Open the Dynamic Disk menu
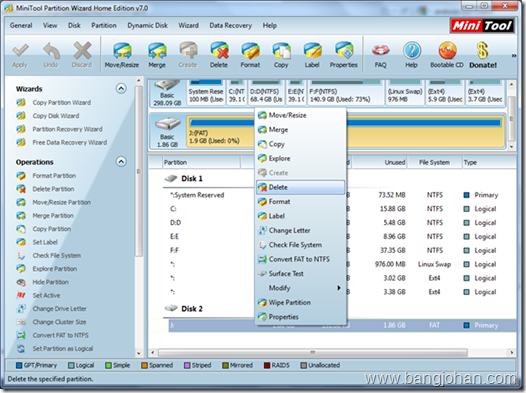The image size is (526, 393). pos(148,25)
